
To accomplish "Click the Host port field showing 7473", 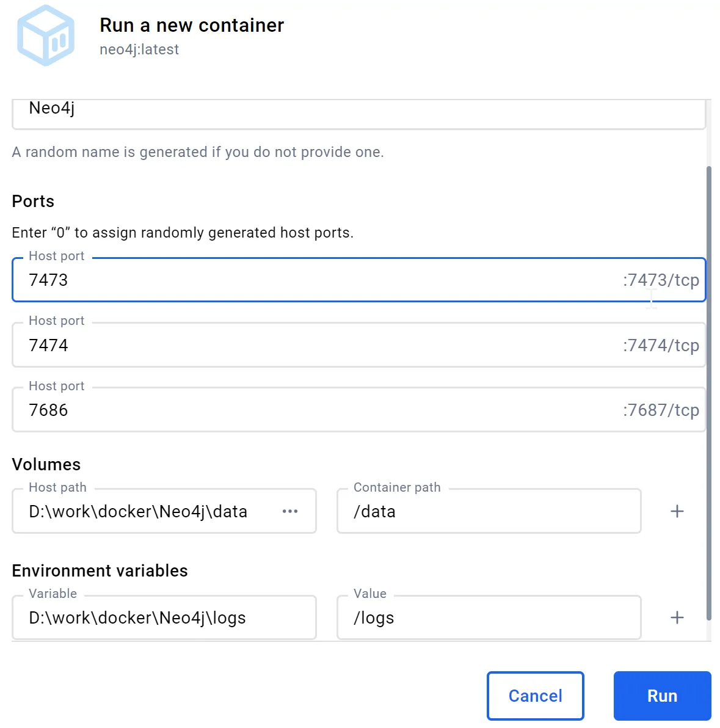I will pos(305,280).
